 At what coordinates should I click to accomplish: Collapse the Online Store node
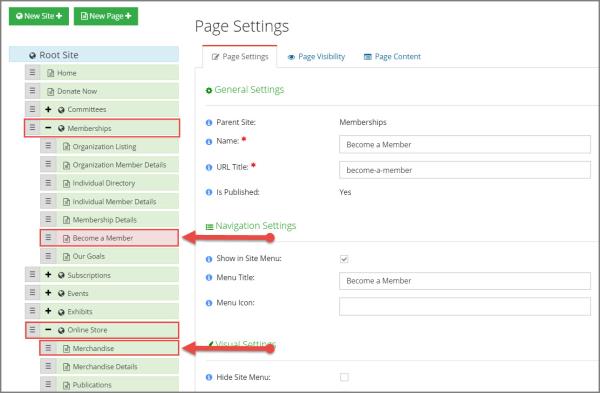pyautogui.click(x=48, y=329)
